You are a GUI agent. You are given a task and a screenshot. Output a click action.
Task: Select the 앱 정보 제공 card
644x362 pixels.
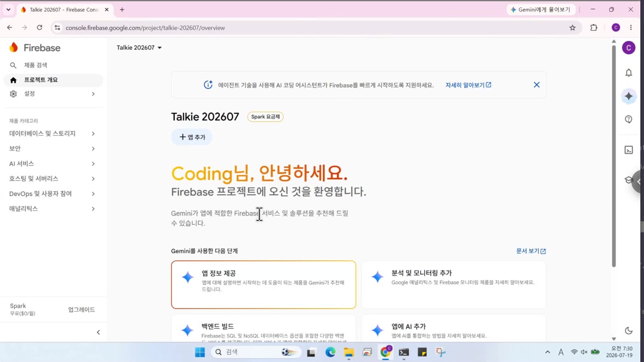tap(264, 285)
